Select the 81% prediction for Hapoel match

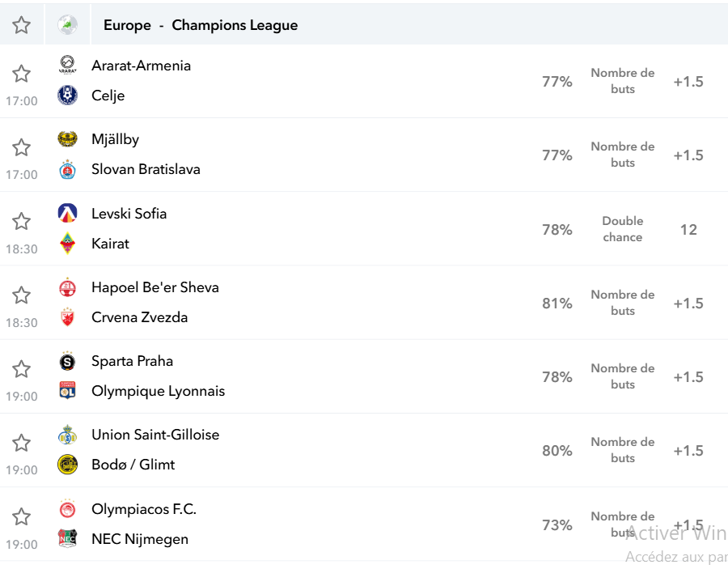pos(557,304)
